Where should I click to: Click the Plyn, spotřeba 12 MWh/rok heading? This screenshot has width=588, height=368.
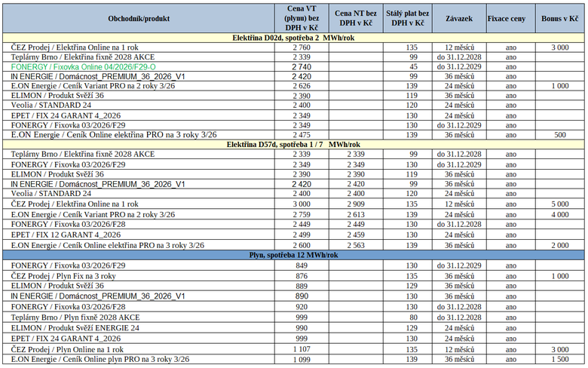click(293, 255)
